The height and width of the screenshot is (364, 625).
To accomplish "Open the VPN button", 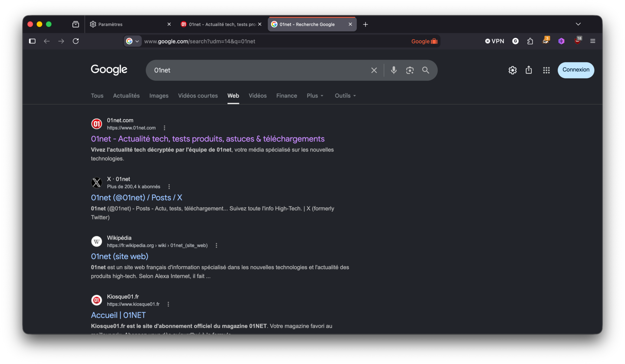I will [494, 41].
